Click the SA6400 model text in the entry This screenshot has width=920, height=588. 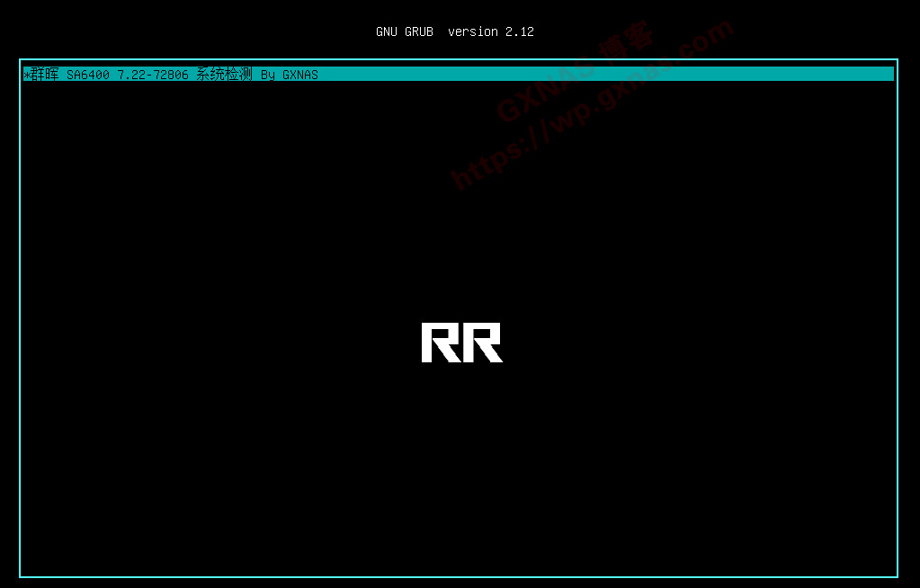88,75
